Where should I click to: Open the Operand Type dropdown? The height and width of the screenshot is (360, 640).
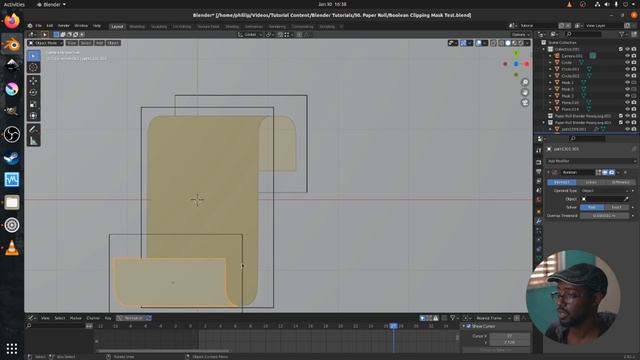pyautogui.click(x=605, y=191)
